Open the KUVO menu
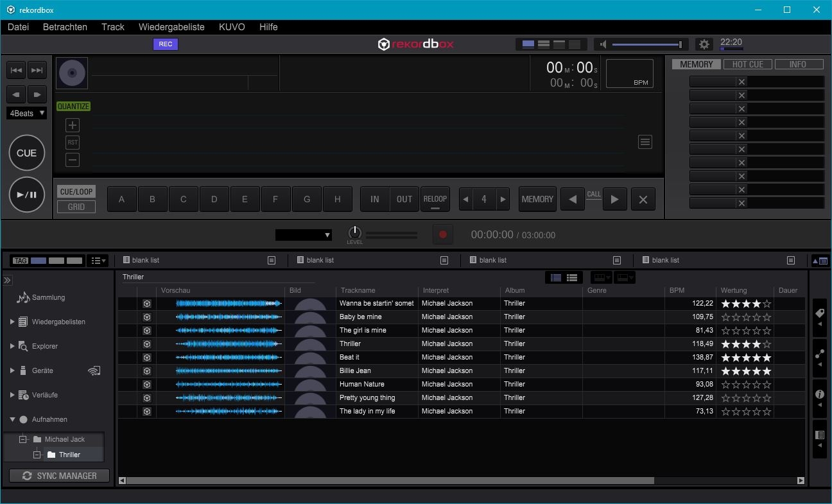The image size is (832, 504). [232, 27]
